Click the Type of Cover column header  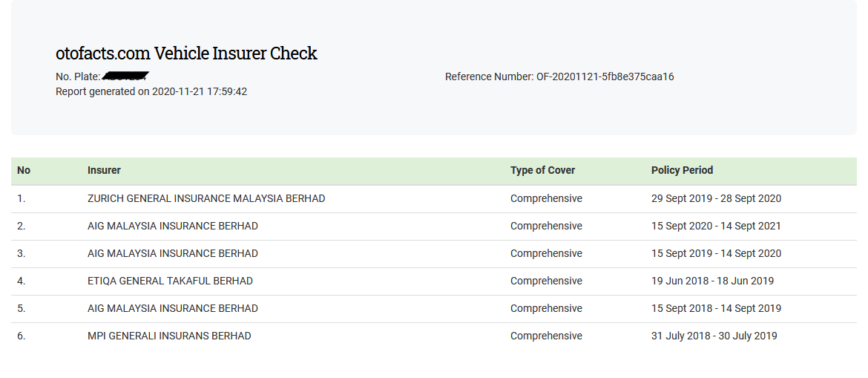pyautogui.click(x=542, y=170)
